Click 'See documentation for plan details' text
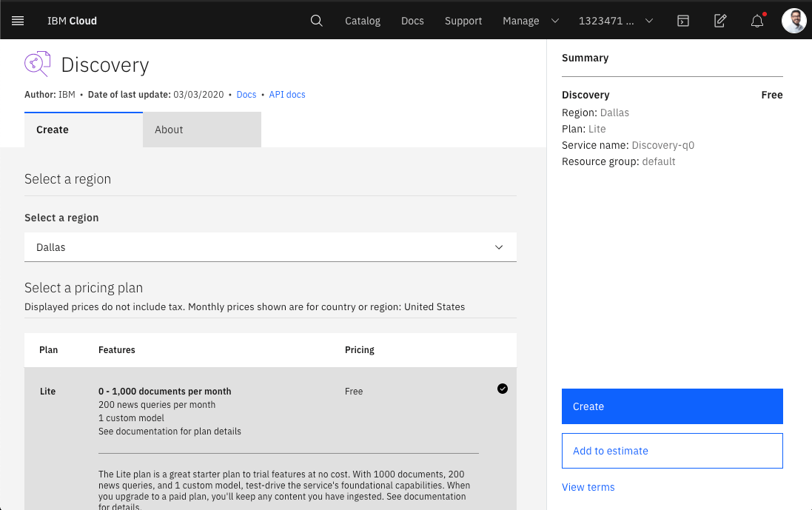Viewport: 812px width, 510px height. (x=170, y=432)
